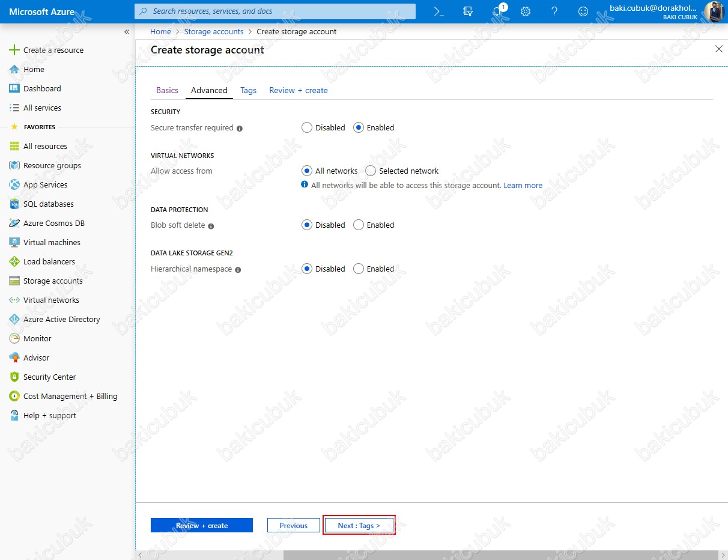Open the Learn more link

pyautogui.click(x=523, y=186)
